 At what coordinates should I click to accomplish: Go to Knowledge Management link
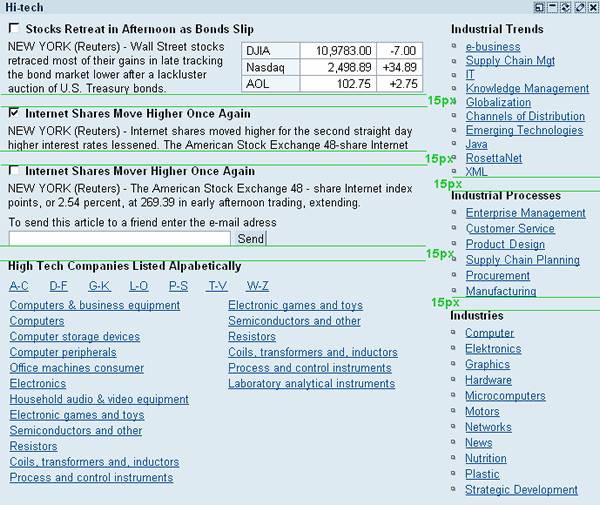click(527, 88)
